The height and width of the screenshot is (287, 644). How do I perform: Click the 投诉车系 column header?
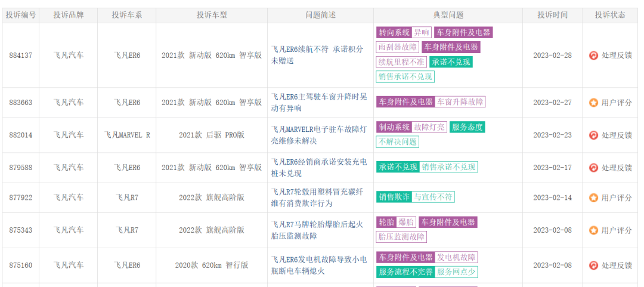[x=127, y=15]
